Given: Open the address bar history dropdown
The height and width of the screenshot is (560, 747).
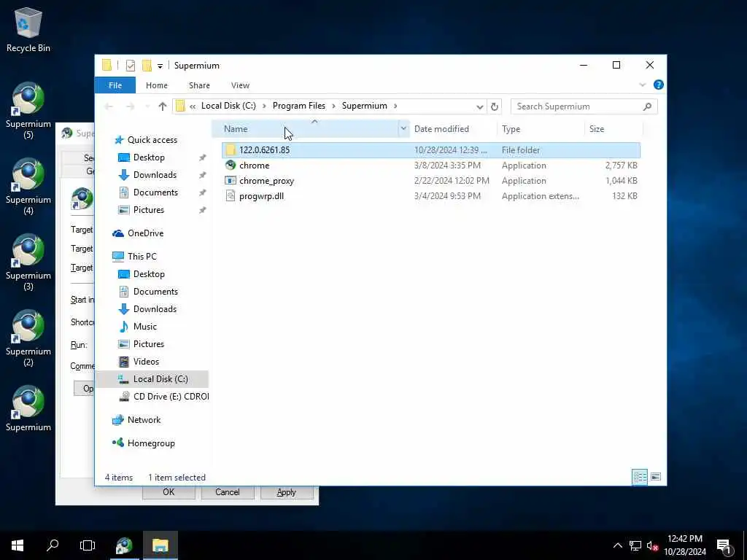Looking at the screenshot, I should tap(480, 106).
